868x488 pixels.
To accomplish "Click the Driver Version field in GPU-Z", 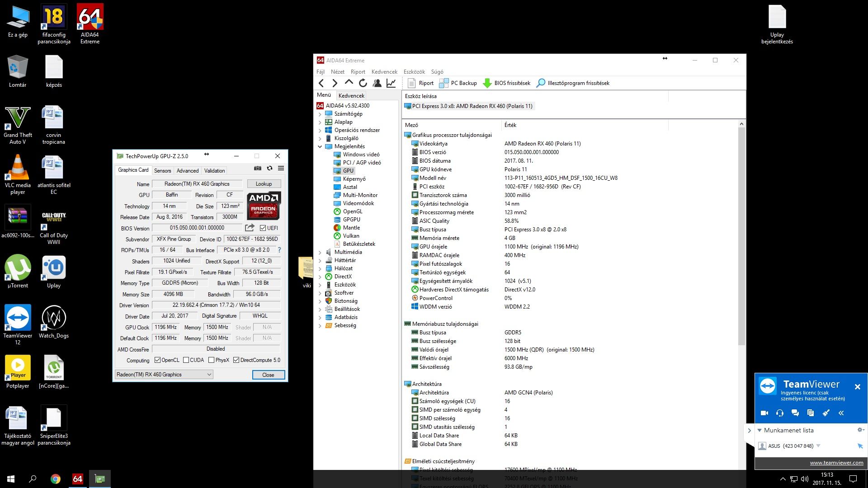I will tap(216, 305).
